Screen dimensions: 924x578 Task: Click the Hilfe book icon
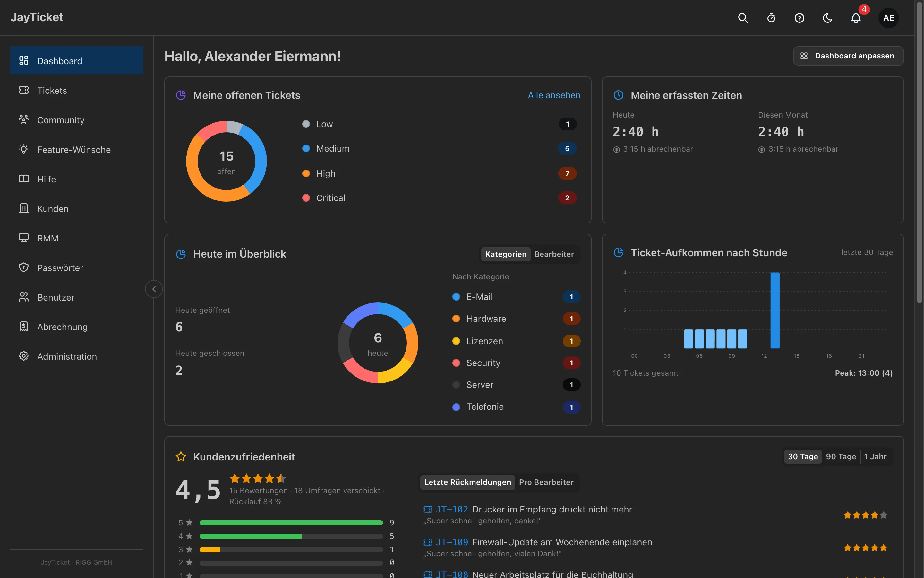point(24,179)
